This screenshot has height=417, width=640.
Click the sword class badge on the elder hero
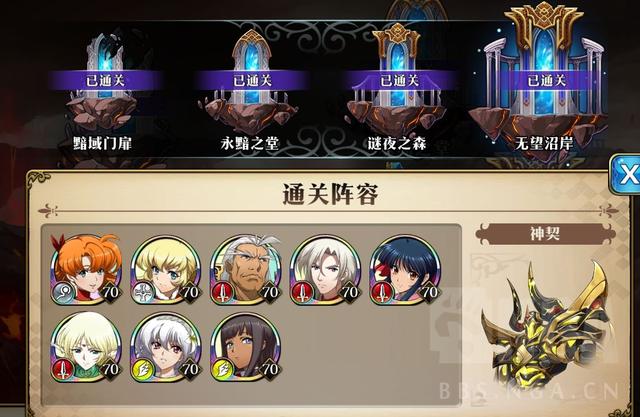coord(222,293)
